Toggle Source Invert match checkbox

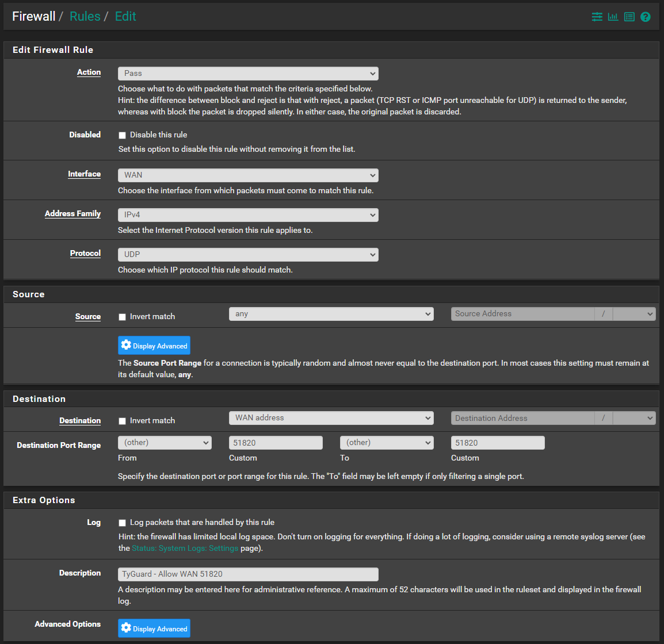click(122, 317)
